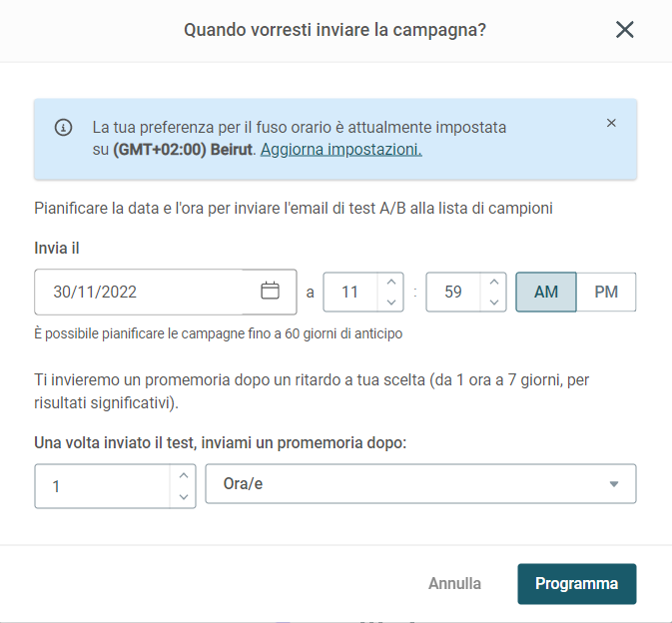Open the Ora/e unit dropdown
This screenshot has width=672, height=623.
tap(420, 484)
